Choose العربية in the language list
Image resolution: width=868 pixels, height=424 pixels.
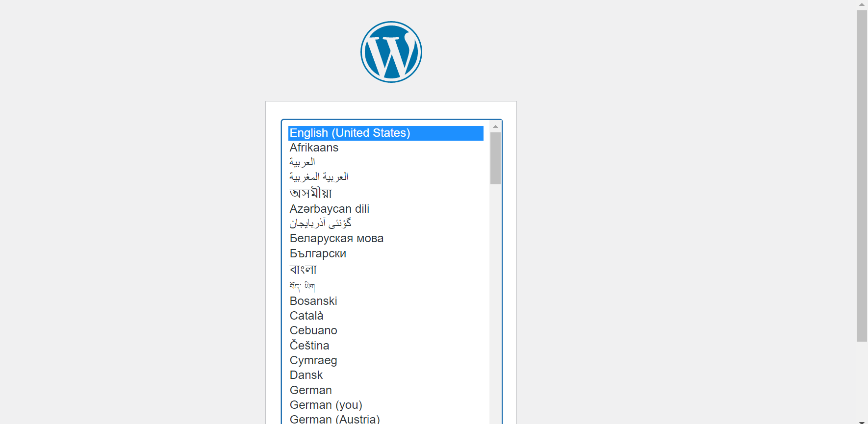click(386, 163)
